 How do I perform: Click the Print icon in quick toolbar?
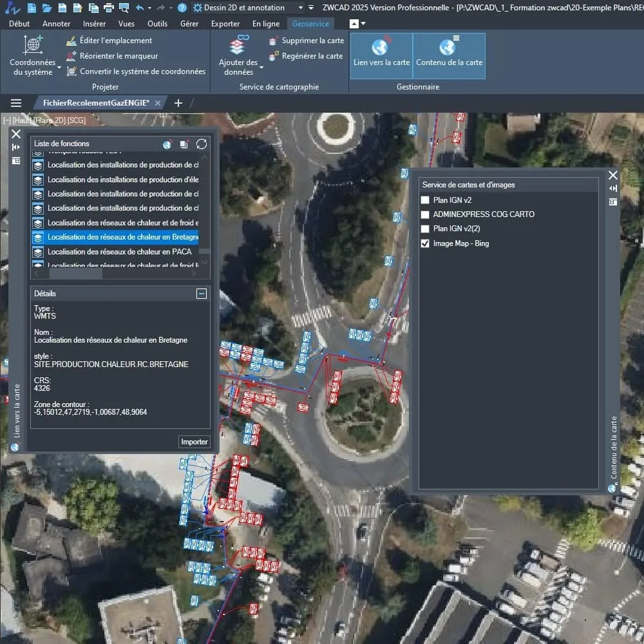(x=108, y=7)
